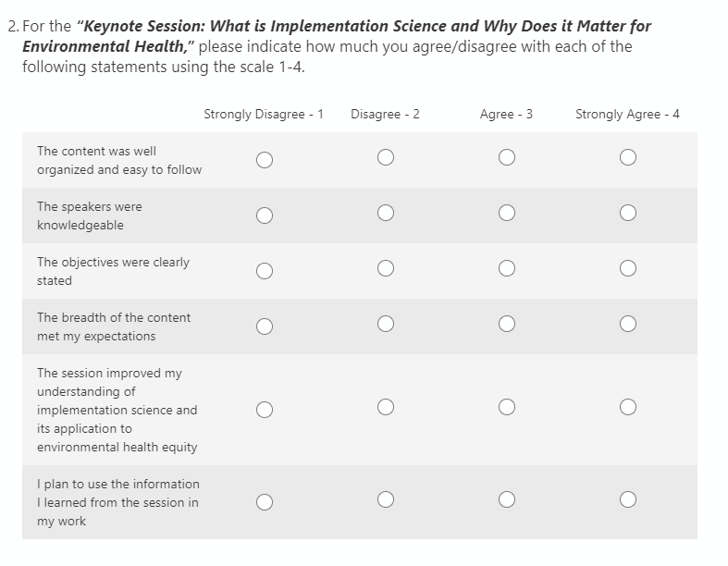This screenshot has height=566, width=728.
Task: Mark Strongly Agree for speakers were knowledgeable
Action: point(628,214)
